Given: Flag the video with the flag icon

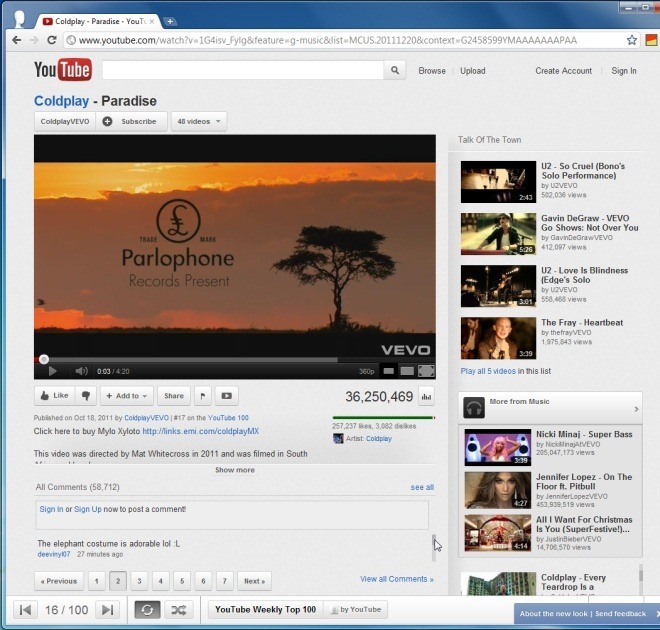Looking at the screenshot, I should click(x=203, y=396).
